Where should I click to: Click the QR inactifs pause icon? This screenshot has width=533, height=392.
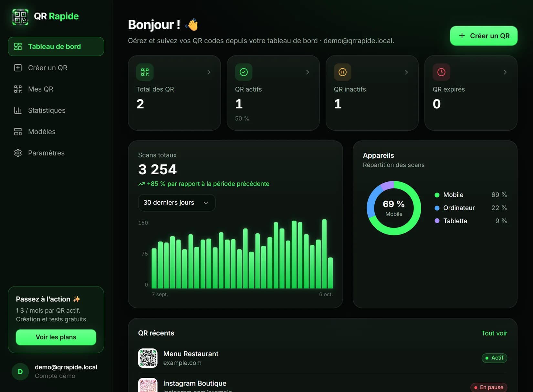342,72
